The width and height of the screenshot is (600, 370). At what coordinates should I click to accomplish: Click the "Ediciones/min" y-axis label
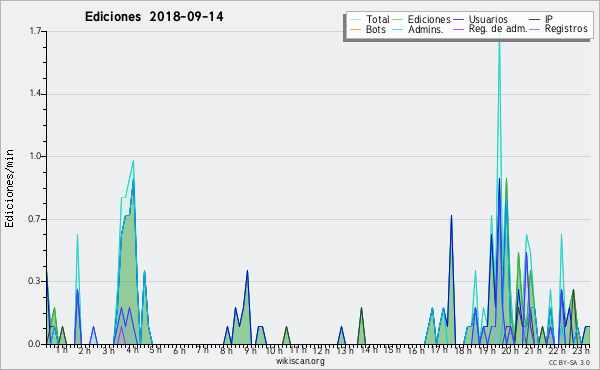click(9, 188)
